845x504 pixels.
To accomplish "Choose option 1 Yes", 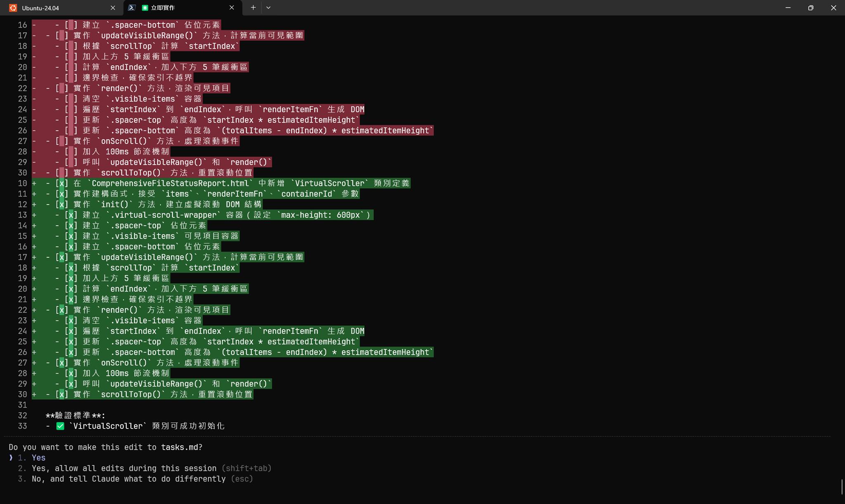I will [x=38, y=458].
